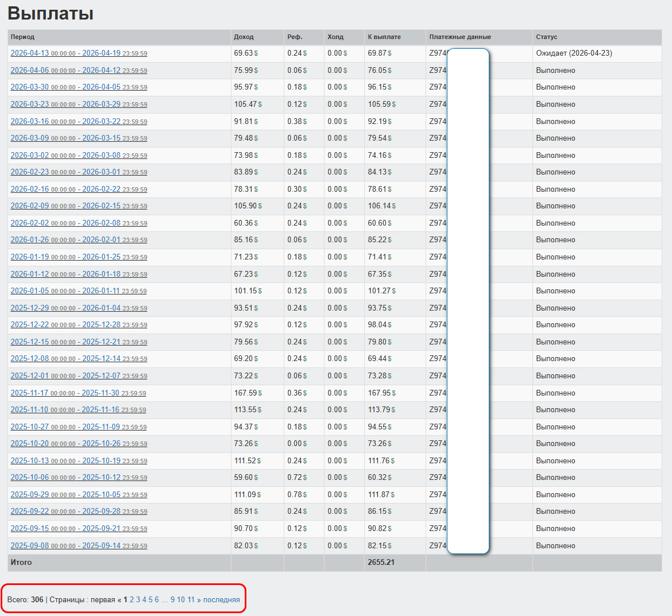Click the next page » arrow

coord(199,599)
